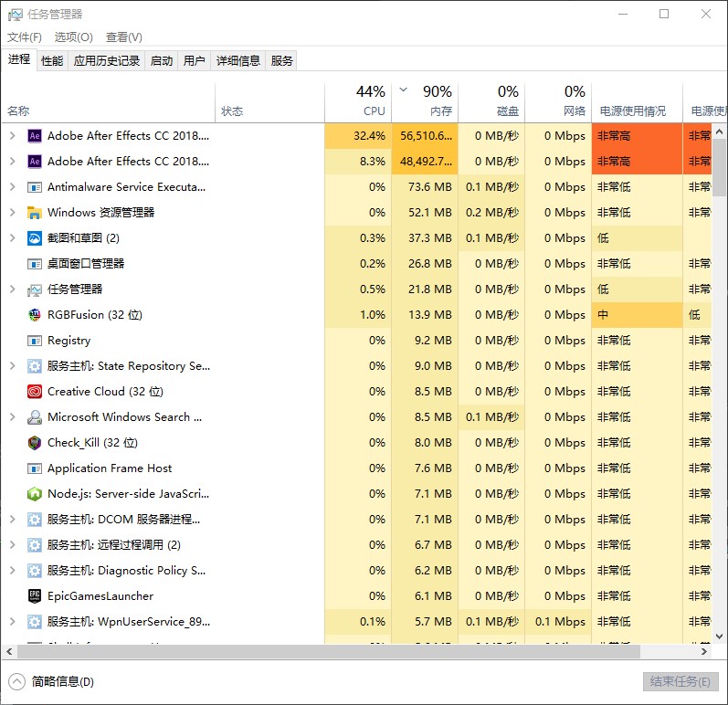Click the Diagnostic Policy service gear icon
This screenshot has height=705, width=728.
pos(35,571)
